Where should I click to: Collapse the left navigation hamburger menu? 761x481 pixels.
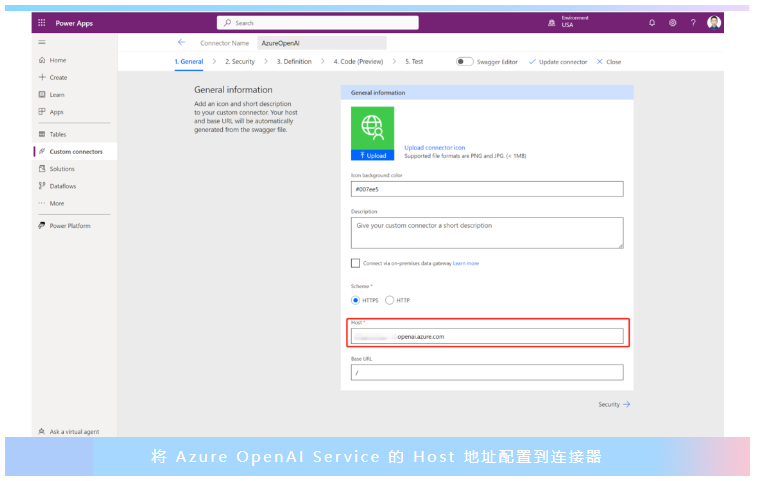(x=42, y=42)
